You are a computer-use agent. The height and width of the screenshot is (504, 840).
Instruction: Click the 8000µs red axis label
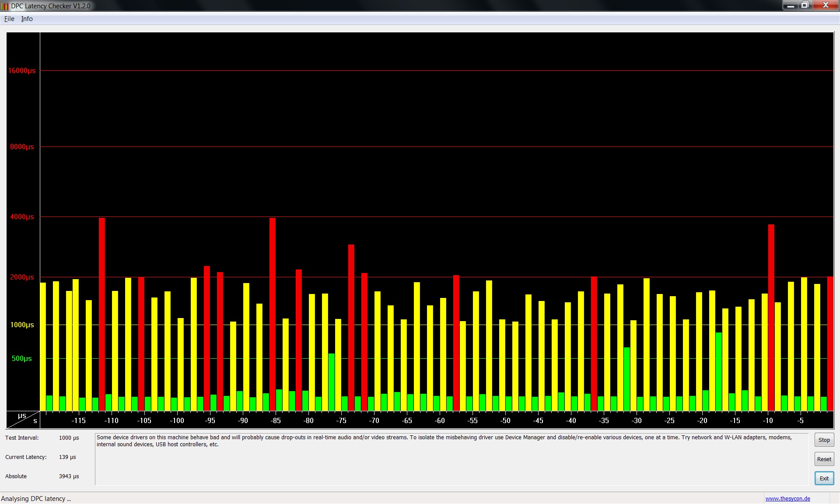pos(22,147)
